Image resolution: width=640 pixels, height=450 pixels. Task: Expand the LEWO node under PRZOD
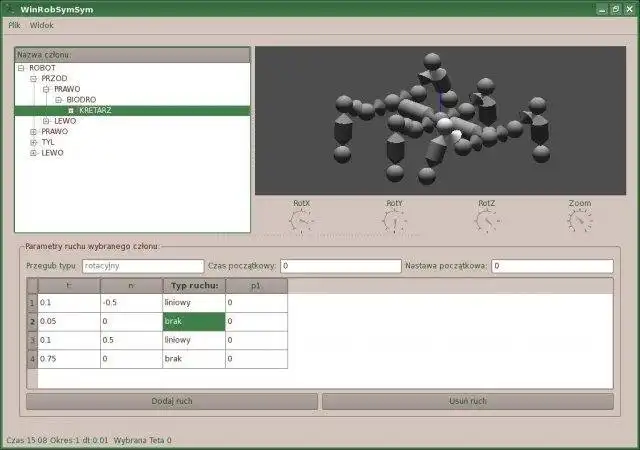click(x=46, y=121)
